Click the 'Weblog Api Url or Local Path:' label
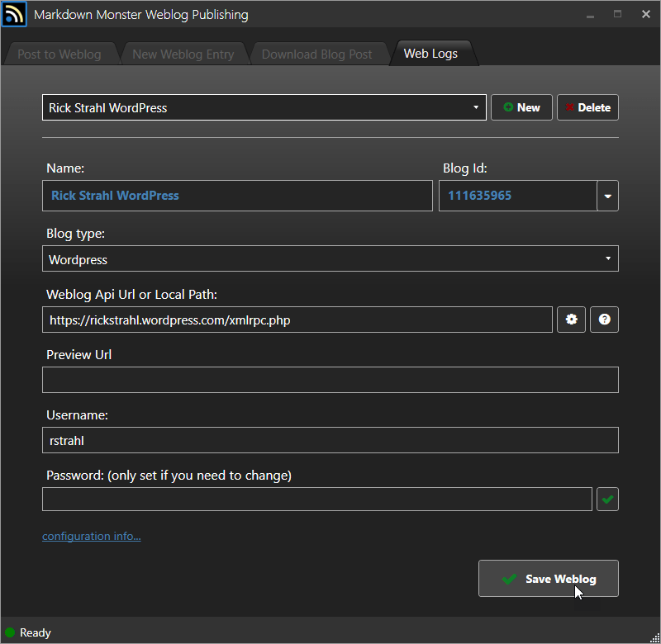The height and width of the screenshot is (644, 661). tap(131, 295)
